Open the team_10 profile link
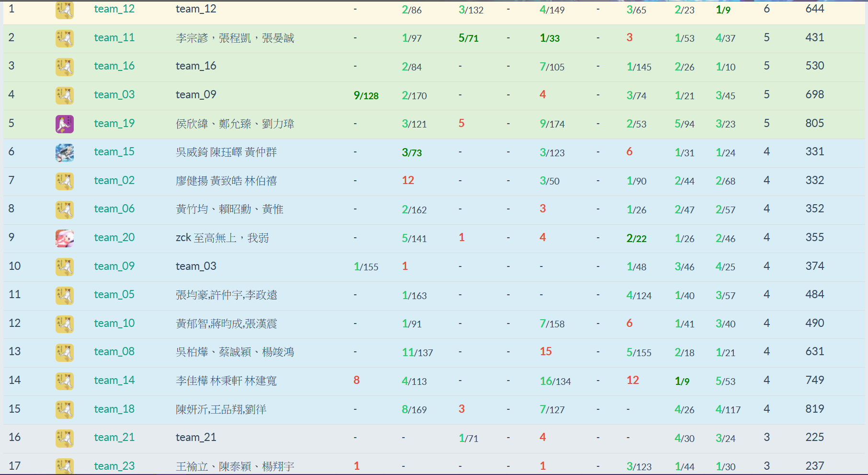Image resolution: width=868 pixels, height=475 pixels. 114,324
